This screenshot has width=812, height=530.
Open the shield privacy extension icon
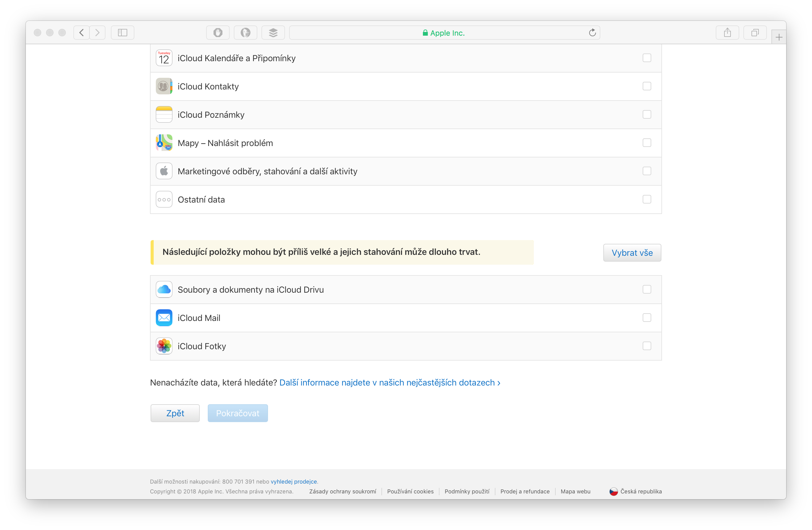[x=218, y=33]
